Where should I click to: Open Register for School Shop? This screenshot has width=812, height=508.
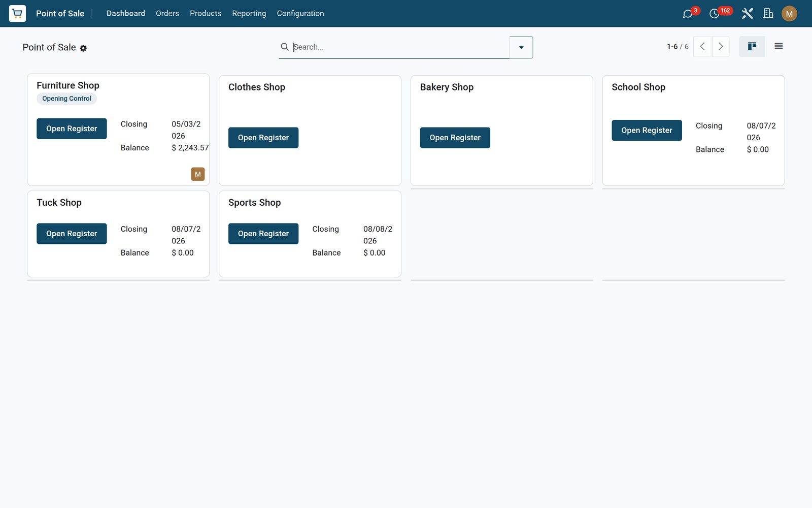point(647,131)
